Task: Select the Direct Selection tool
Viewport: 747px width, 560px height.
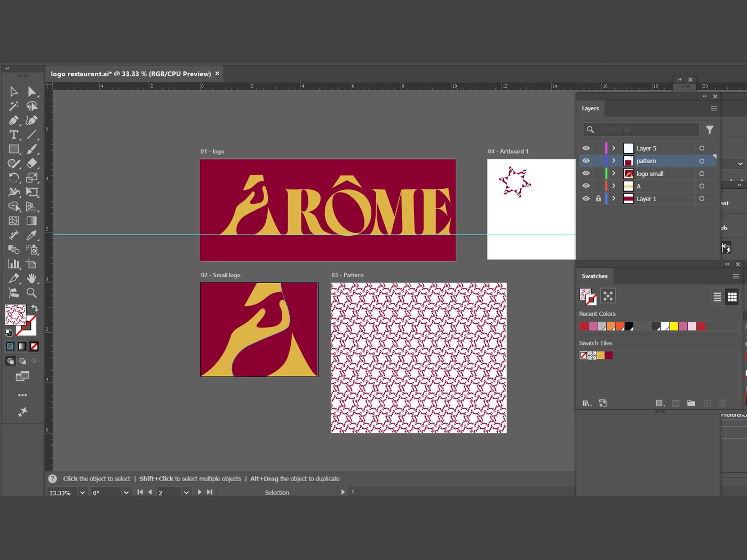Action: [x=32, y=92]
